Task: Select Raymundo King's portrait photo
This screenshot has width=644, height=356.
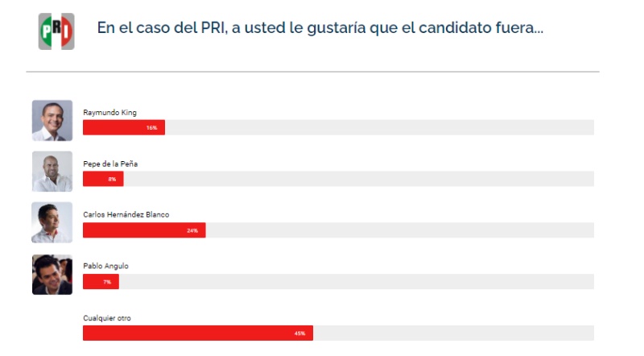Action: pyautogui.click(x=52, y=121)
